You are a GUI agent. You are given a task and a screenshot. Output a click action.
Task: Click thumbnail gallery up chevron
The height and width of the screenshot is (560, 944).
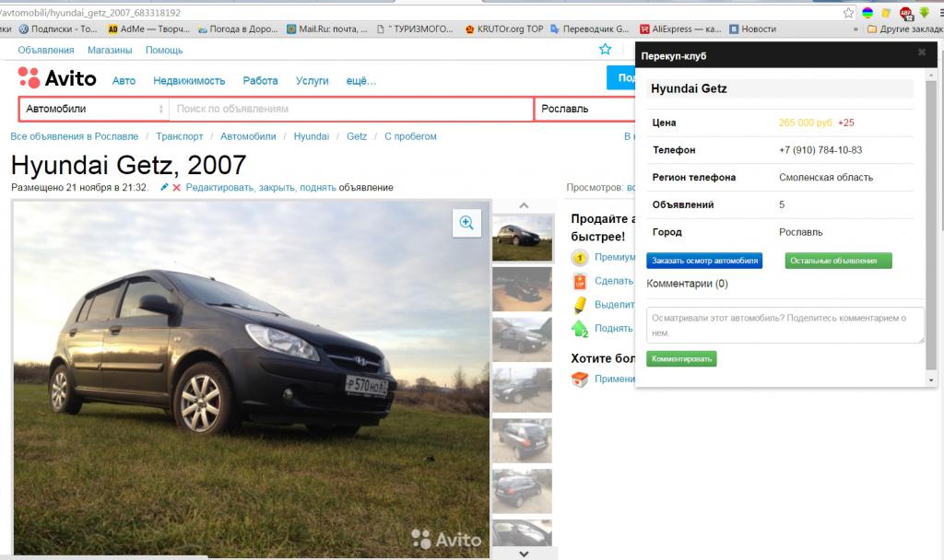pos(524,205)
